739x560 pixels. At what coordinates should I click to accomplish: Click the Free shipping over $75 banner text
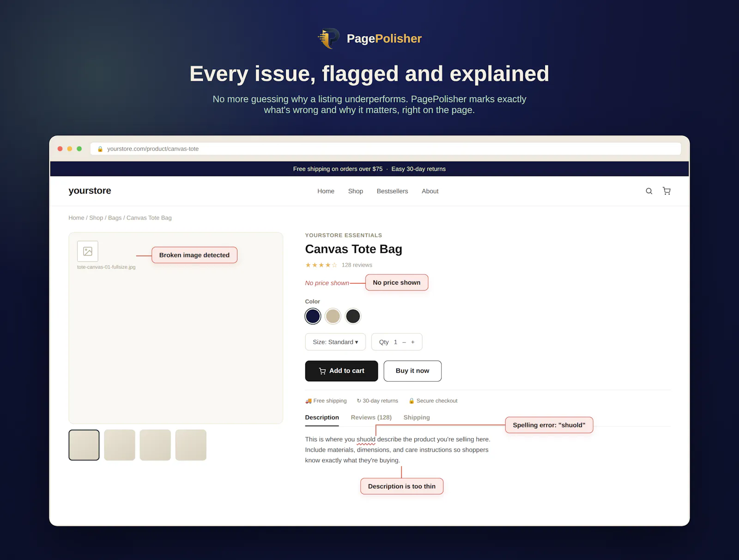pos(338,169)
